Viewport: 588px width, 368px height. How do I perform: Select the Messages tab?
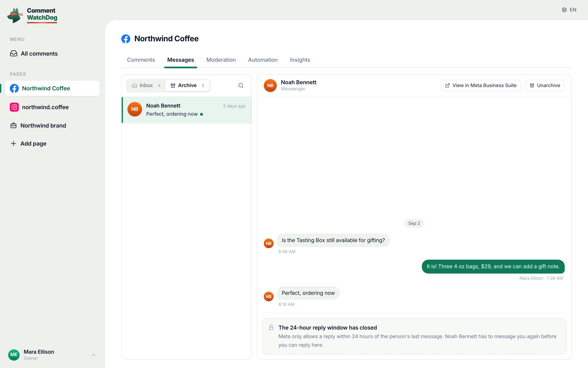[x=180, y=60]
